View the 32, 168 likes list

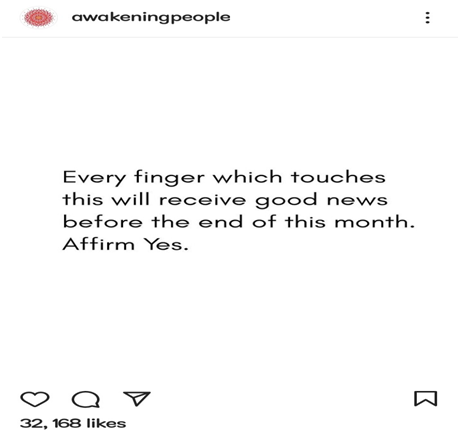pyautogui.click(x=73, y=423)
